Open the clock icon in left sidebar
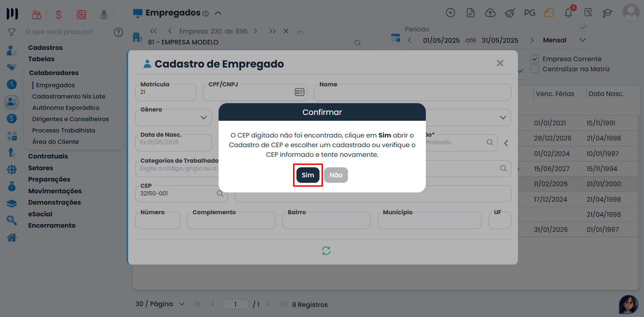The height and width of the screenshot is (317, 644). coord(12,84)
